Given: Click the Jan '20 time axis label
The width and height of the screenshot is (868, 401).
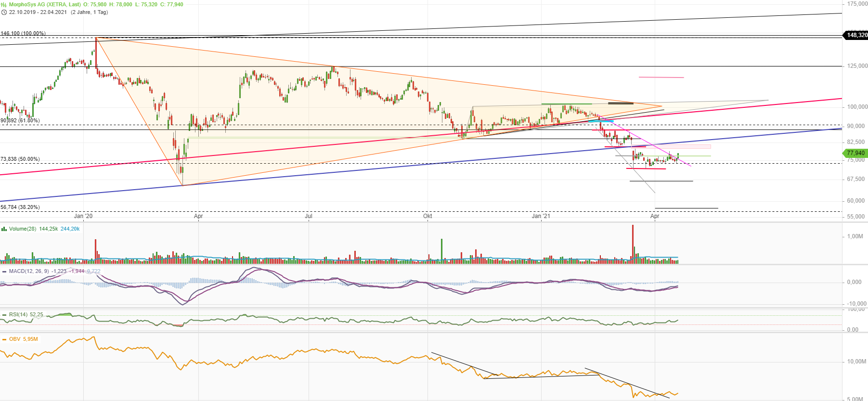Looking at the screenshot, I should pos(83,216).
